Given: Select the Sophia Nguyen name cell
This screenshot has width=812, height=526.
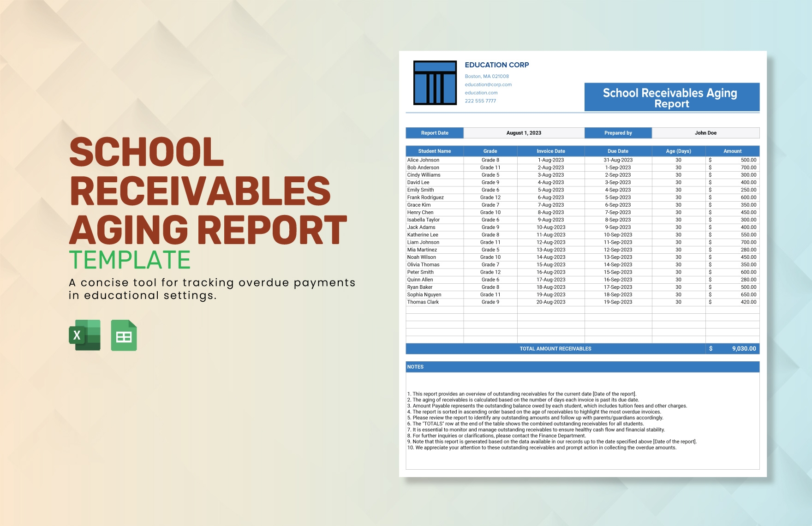Looking at the screenshot, I should tap(435, 294).
